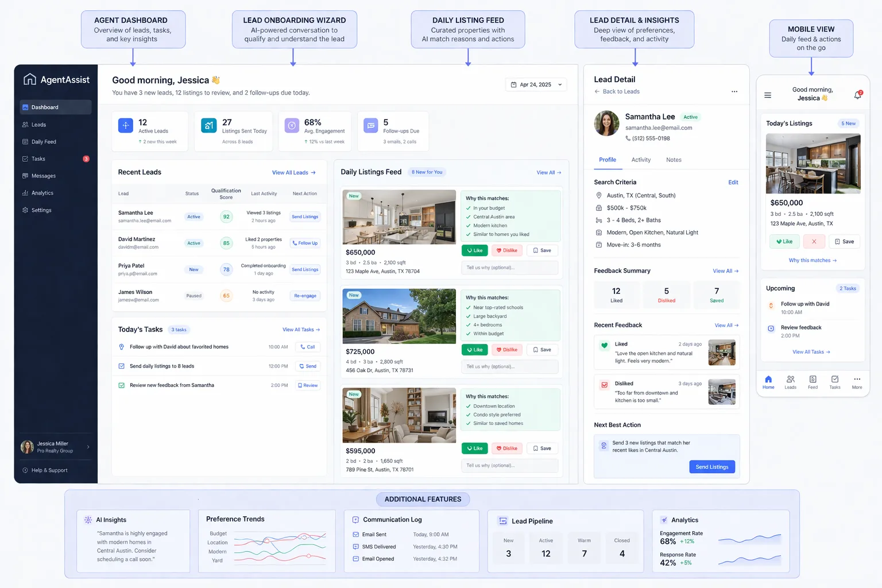
Task: Open the mobile view hamburger menu
Action: pos(768,95)
